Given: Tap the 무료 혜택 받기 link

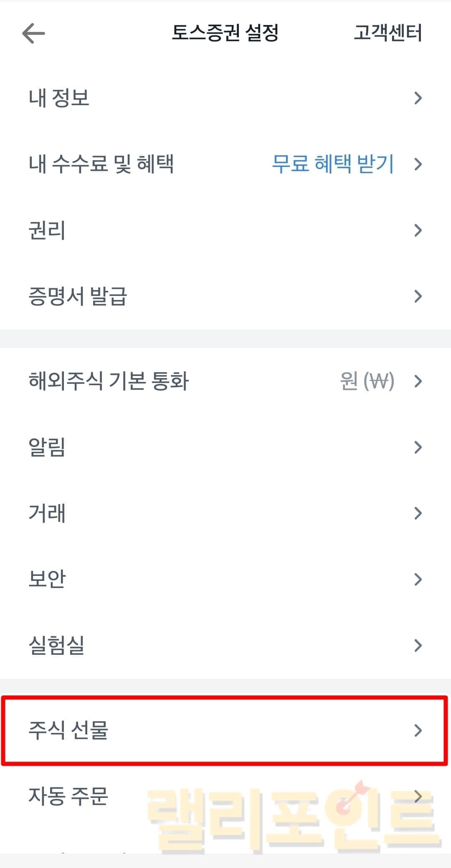Looking at the screenshot, I should click(x=333, y=164).
